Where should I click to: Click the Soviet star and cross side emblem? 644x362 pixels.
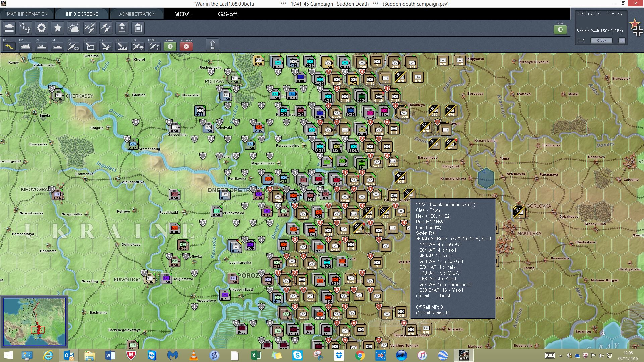[x=636, y=27]
